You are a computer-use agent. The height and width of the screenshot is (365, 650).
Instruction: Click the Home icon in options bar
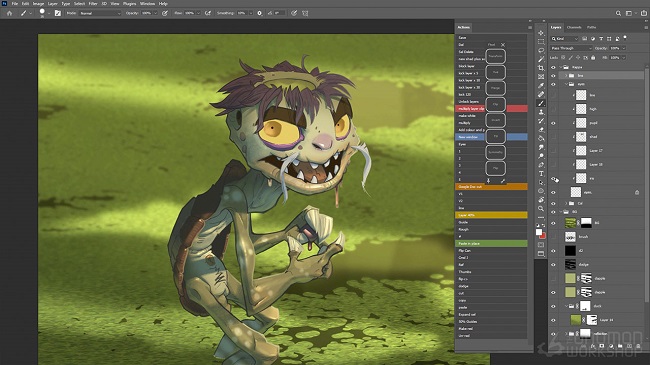click(9, 13)
